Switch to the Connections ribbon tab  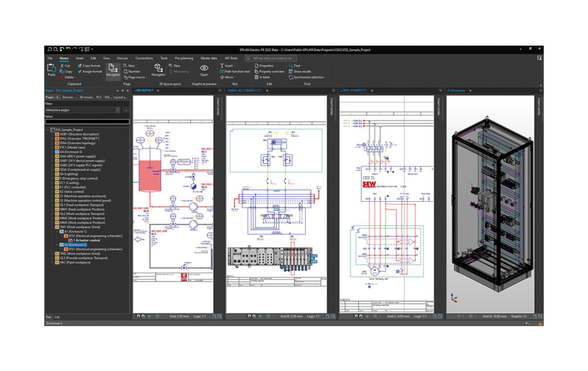144,58
